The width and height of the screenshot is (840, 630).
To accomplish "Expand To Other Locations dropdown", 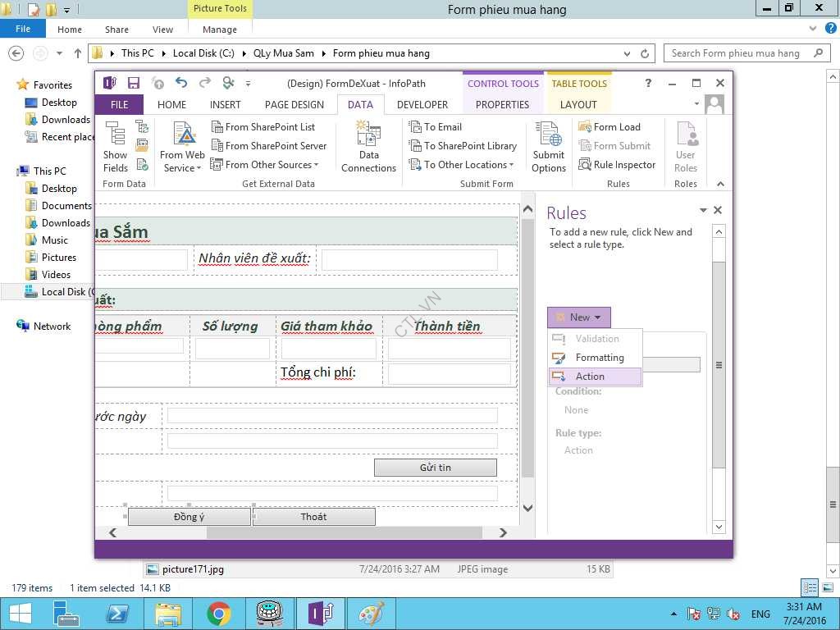I will (x=463, y=165).
